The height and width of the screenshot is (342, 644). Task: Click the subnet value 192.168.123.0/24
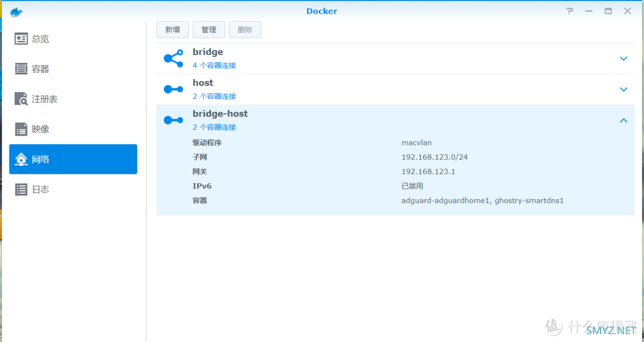pos(435,157)
